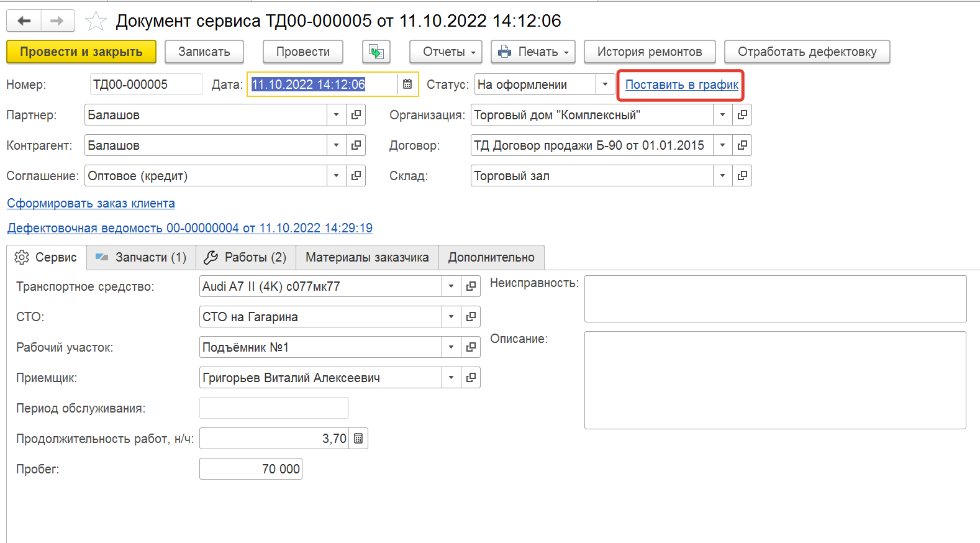Expand the Склад dropdown list

pos(722,176)
